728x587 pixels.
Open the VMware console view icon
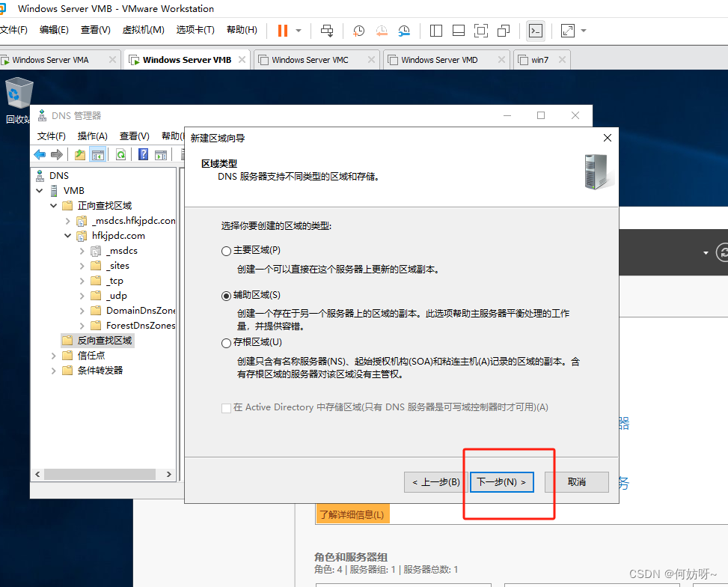[535, 31]
